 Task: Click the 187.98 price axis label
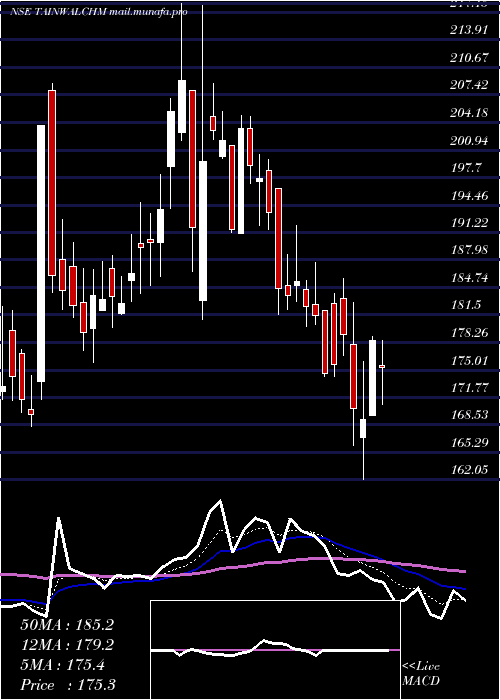point(469,250)
